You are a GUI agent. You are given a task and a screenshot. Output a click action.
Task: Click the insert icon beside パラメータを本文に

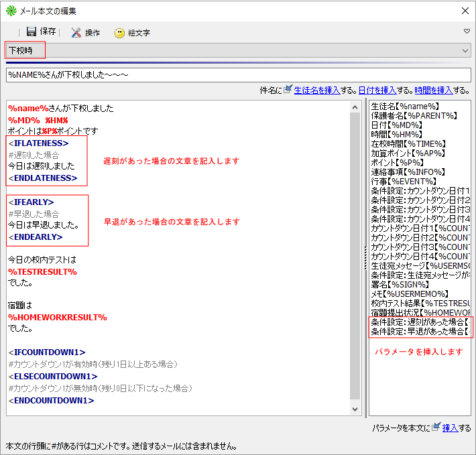(436, 426)
